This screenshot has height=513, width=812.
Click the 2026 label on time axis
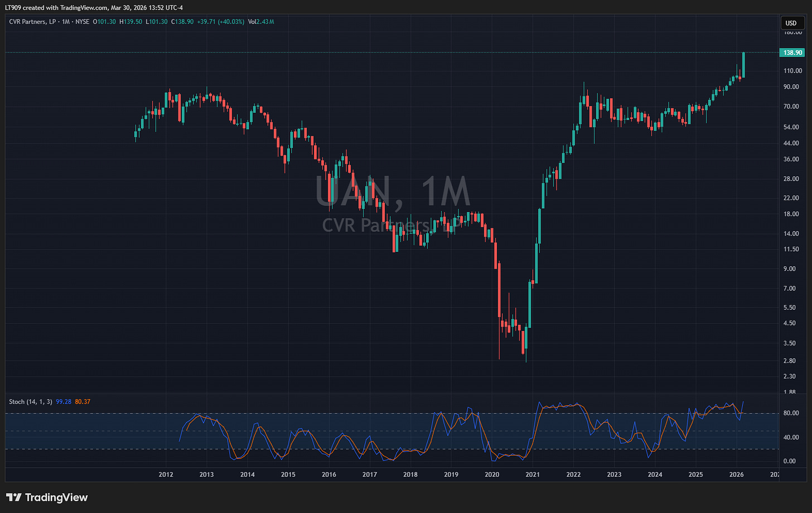(737, 474)
